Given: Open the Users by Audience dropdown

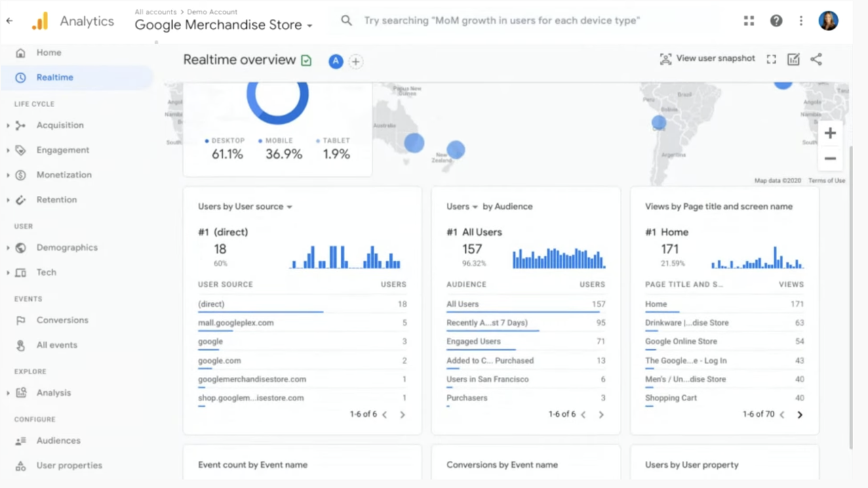Looking at the screenshot, I should (x=475, y=207).
